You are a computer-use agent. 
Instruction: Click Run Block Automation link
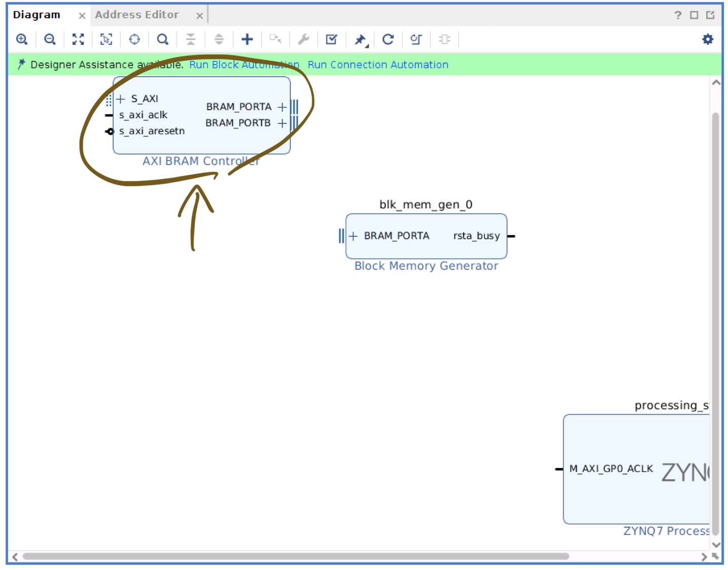coord(244,65)
